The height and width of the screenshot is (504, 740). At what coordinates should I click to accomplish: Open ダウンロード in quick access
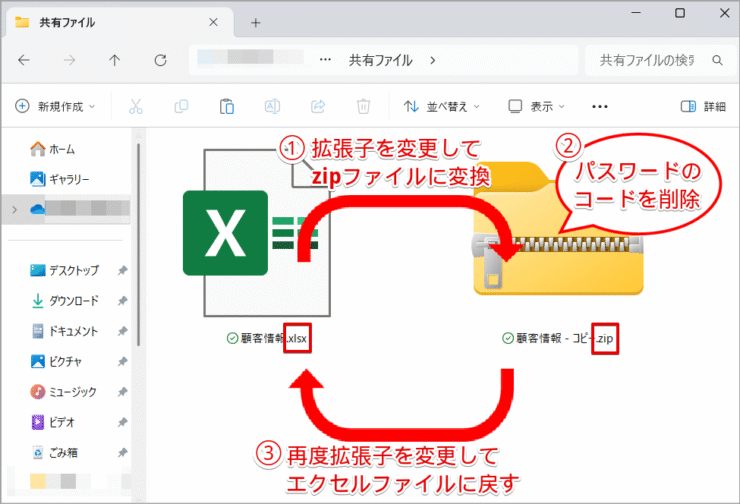(x=64, y=301)
